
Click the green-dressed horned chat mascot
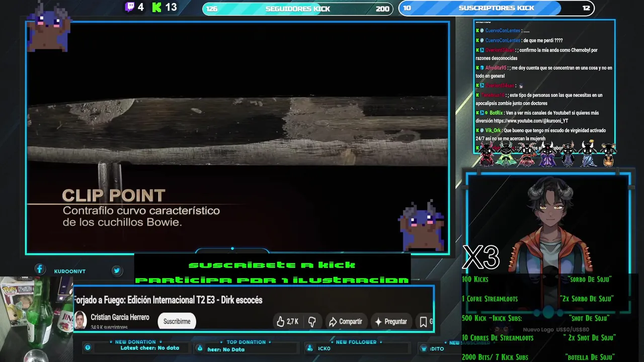coord(506,154)
